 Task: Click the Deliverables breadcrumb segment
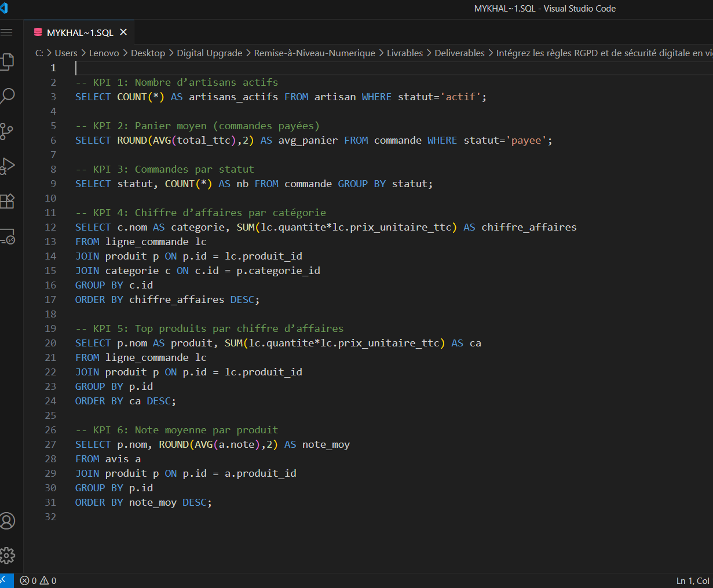tap(460, 53)
